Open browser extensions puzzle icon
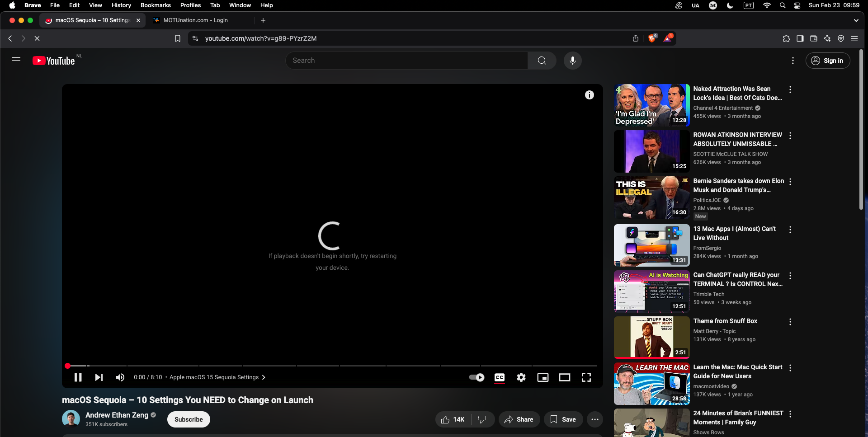The width and height of the screenshot is (868, 437). pos(787,38)
